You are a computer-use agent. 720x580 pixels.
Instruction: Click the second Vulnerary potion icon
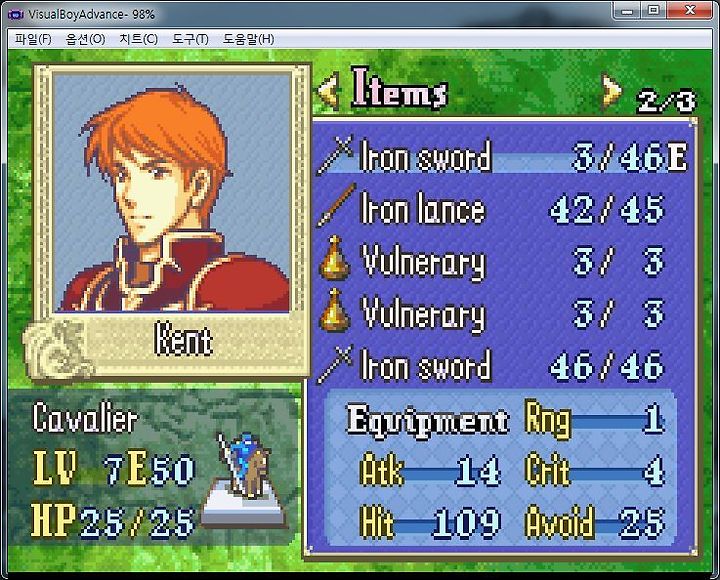[x=335, y=310]
